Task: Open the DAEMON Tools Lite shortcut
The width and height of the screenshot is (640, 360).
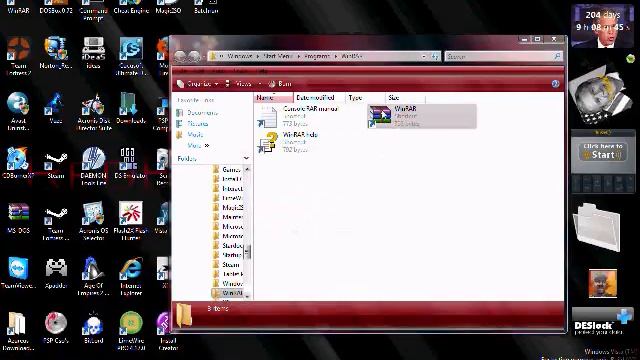Action: tap(93, 166)
